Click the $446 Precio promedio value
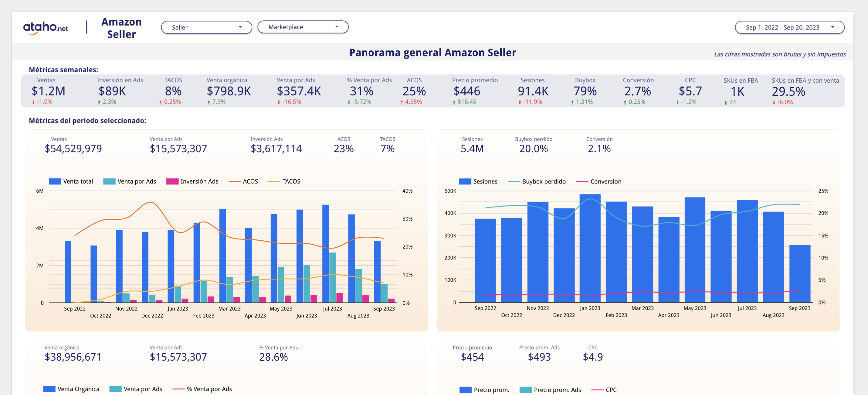Viewport: 868px width, 395px height. click(x=467, y=91)
